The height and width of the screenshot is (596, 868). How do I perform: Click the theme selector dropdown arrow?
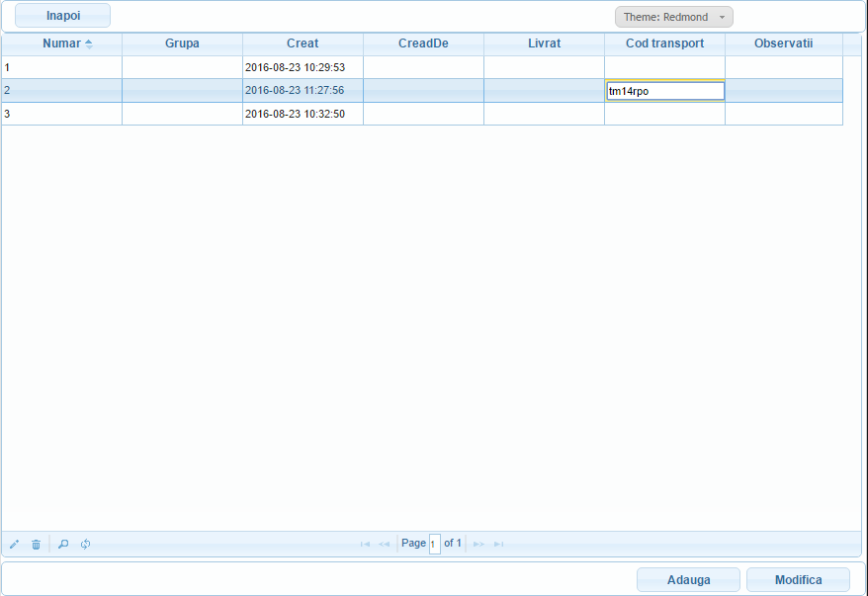point(723,16)
